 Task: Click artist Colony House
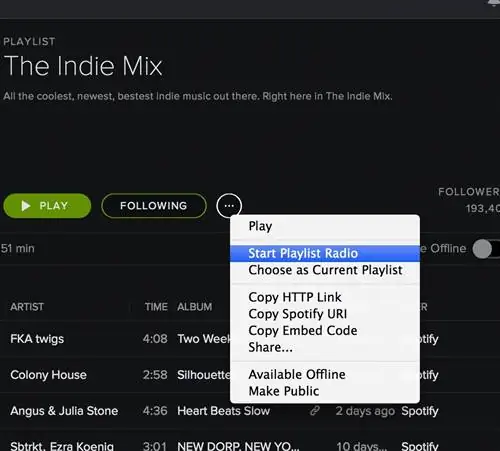pos(48,375)
